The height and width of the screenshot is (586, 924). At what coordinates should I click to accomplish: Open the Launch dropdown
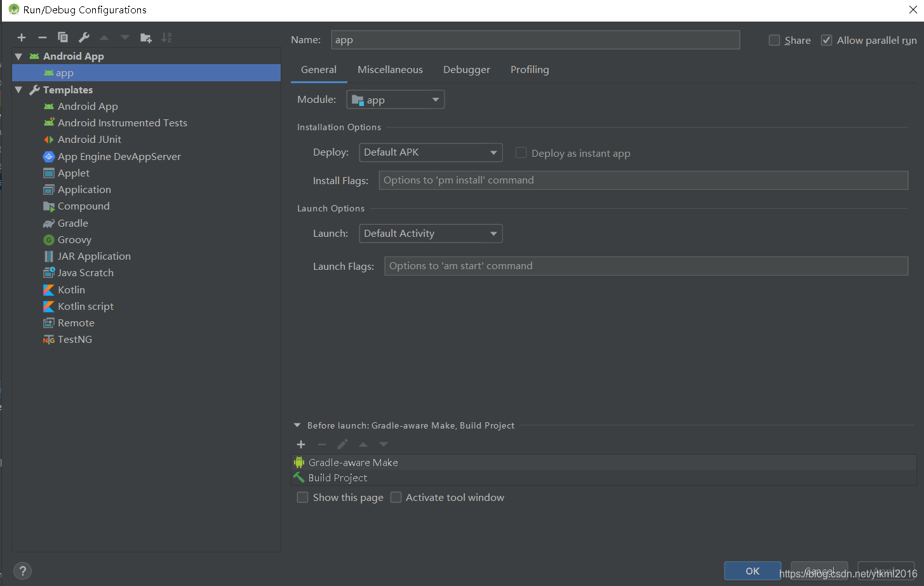493,233
